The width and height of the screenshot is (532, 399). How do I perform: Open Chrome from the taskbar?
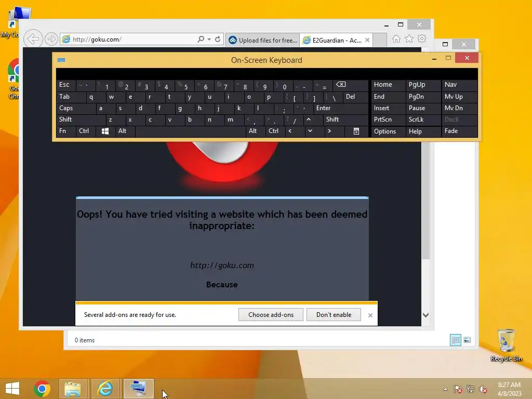tap(42, 389)
